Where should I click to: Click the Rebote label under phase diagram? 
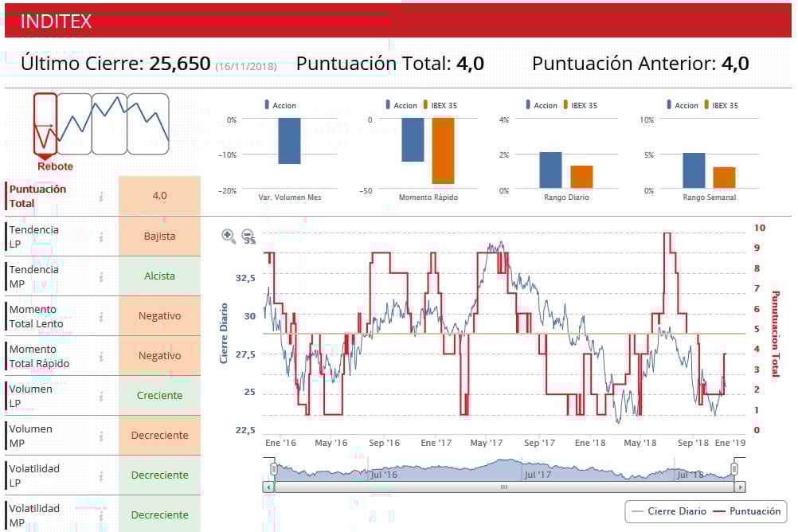pyautogui.click(x=55, y=166)
